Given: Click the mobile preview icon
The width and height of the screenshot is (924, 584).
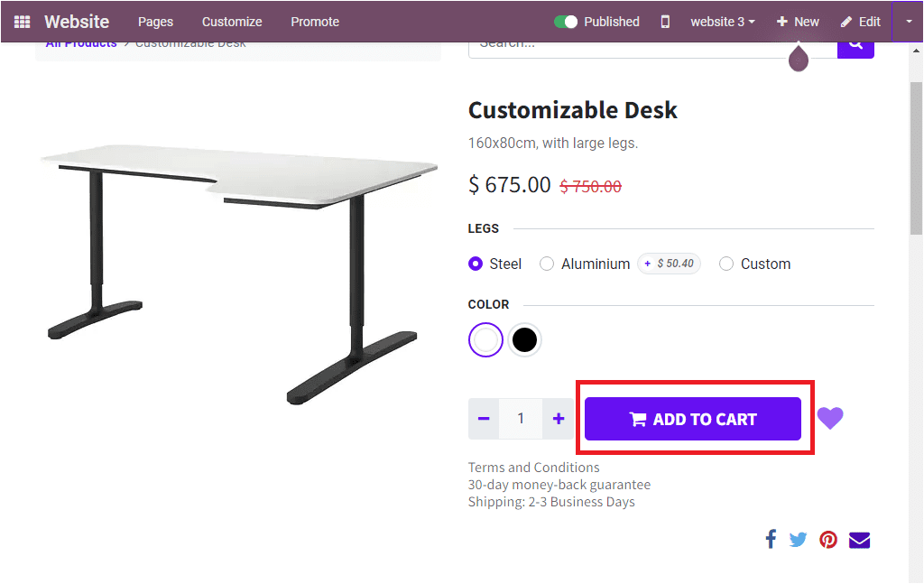Looking at the screenshot, I should pyautogui.click(x=664, y=21).
